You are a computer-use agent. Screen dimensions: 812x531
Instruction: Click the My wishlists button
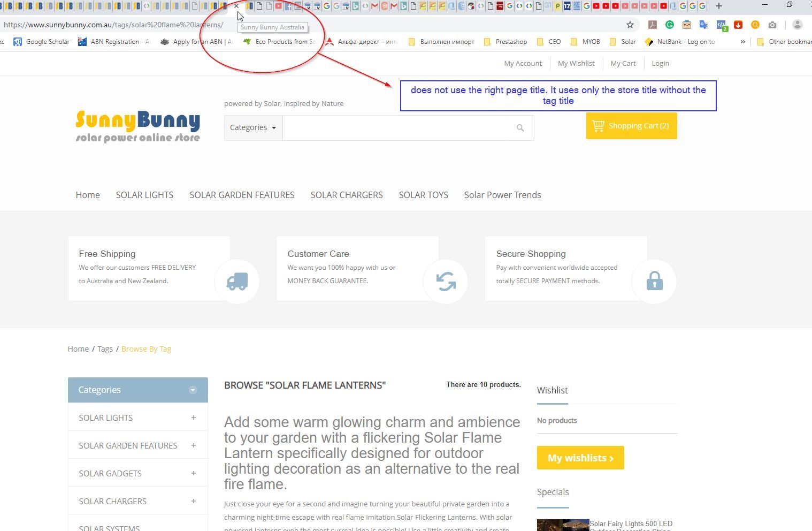[x=580, y=458]
